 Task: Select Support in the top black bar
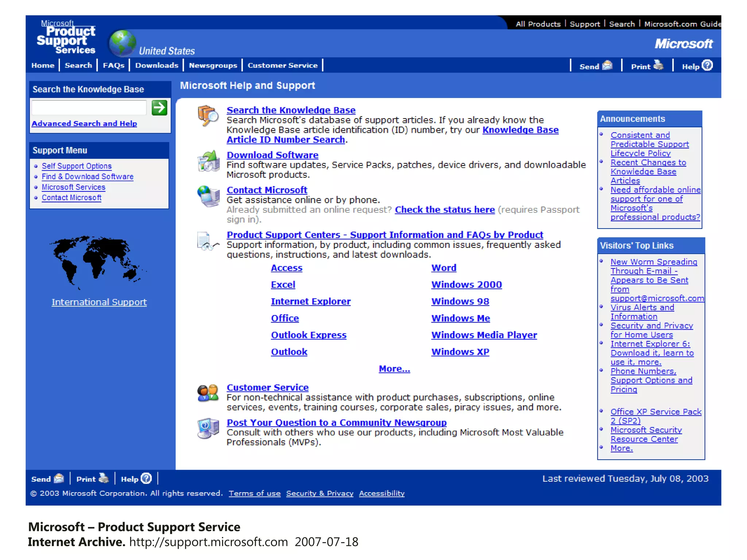coord(585,24)
